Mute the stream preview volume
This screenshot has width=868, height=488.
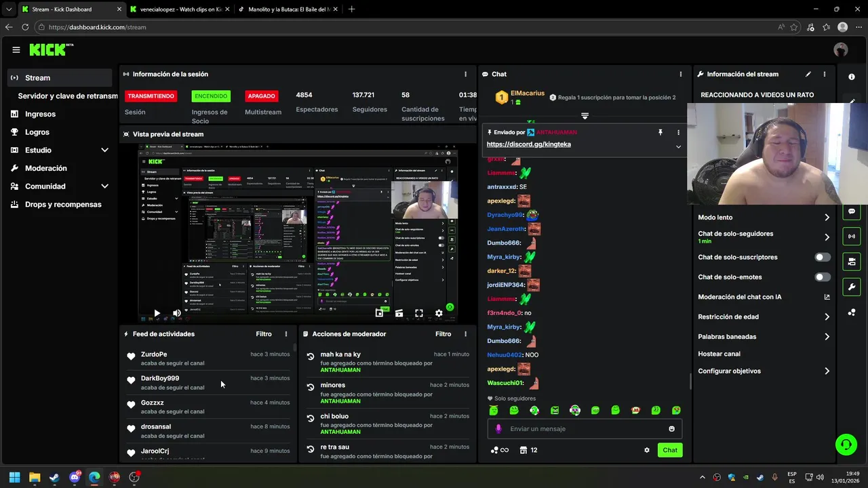coord(176,313)
